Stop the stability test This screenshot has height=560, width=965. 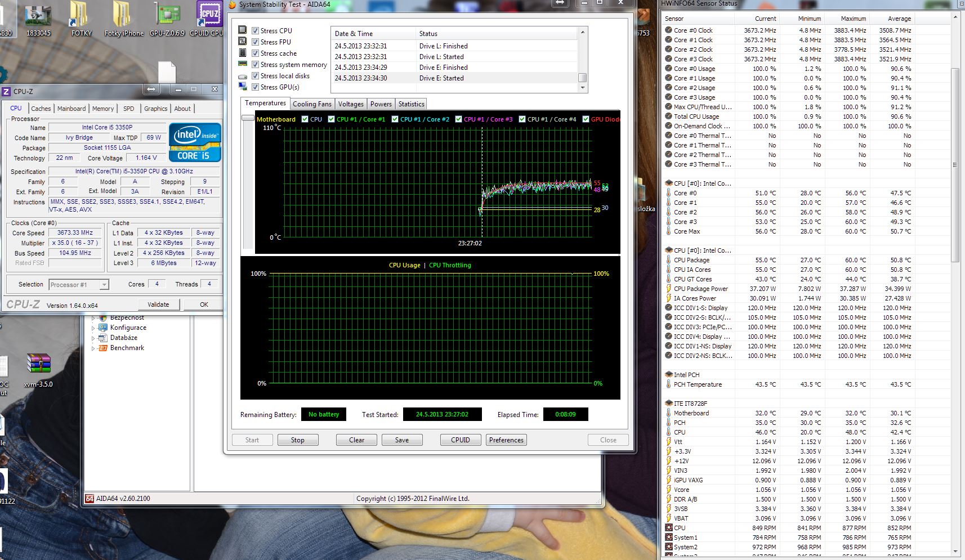(x=298, y=440)
